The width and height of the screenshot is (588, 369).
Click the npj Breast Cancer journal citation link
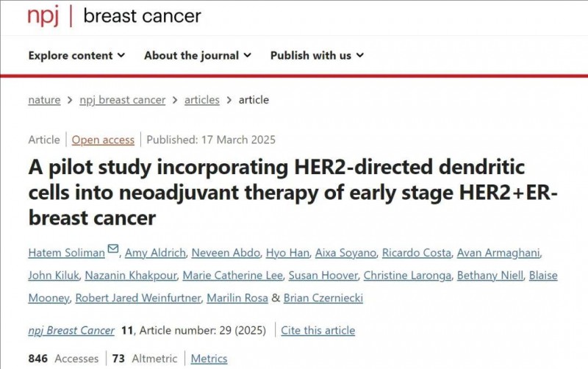pyautogui.click(x=71, y=331)
